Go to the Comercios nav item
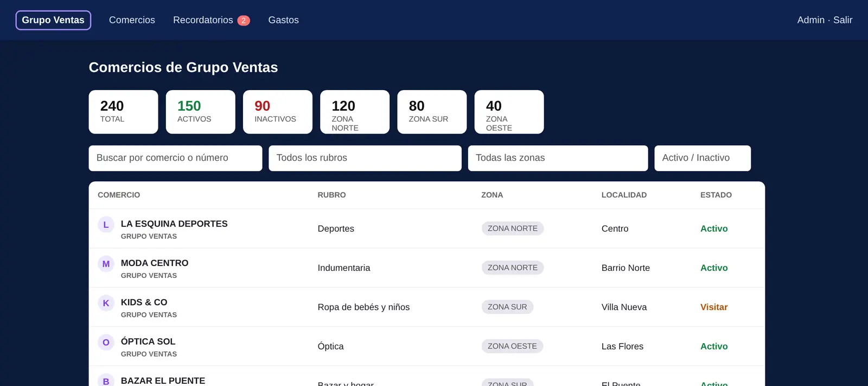Screen dimensions: 868x386 (132, 20)
